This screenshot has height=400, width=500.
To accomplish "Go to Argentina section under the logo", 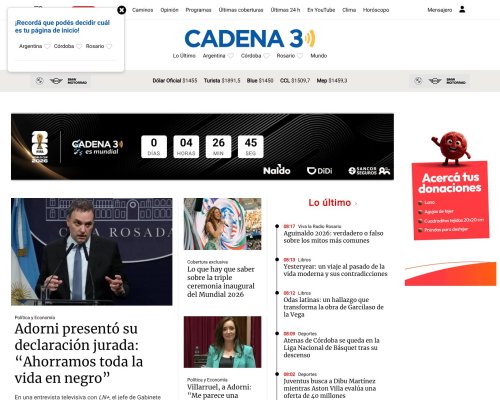I will click(x=214, y=56).
